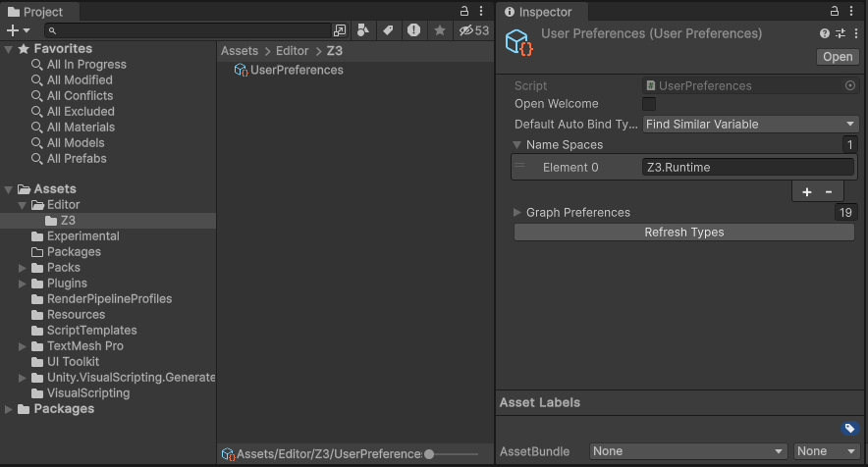Screen dimensions: 868x467
Task: Open Default Auto Bind Type dropdown
Action: pyautogui.click(x=751, y=125)
